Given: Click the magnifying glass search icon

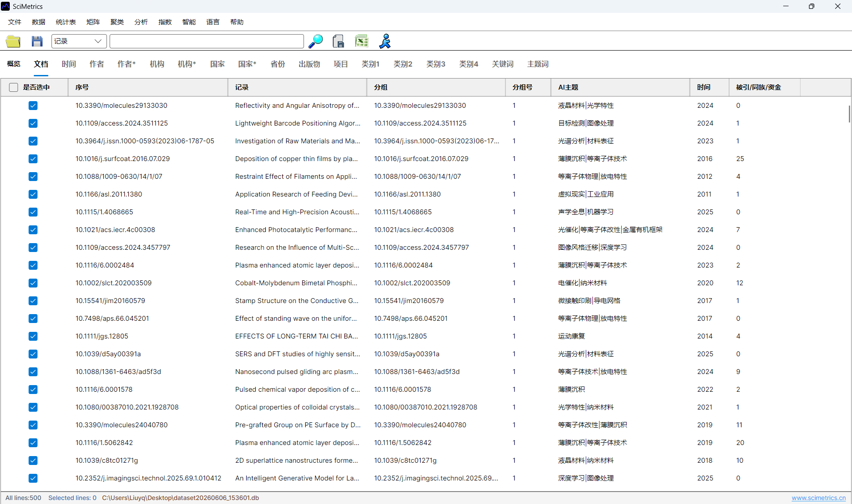Looking at the screenshot, I should pyautogui.click(x=316, y=41).
